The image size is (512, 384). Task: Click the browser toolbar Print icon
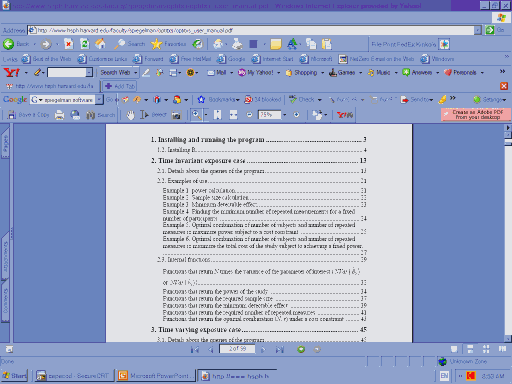pos(237,44)
